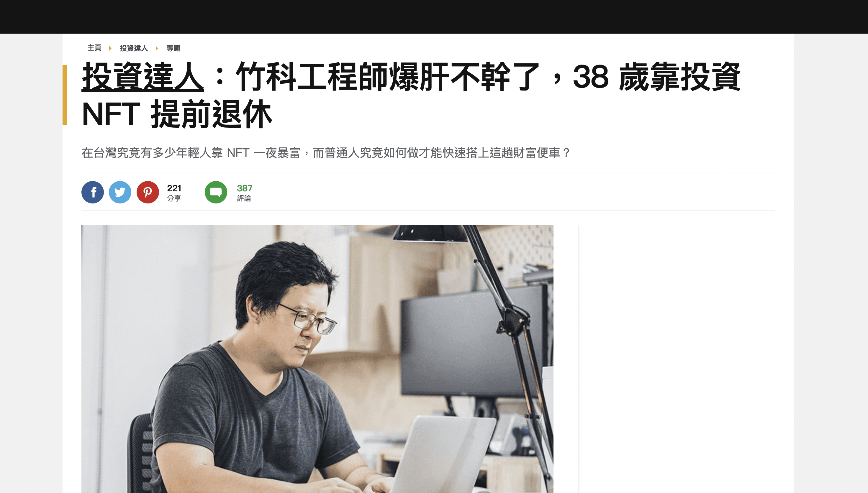This screenshot has height=493, width=868.
Task: Pin the article using the Pinterest icon
Action: coord(148,192)
